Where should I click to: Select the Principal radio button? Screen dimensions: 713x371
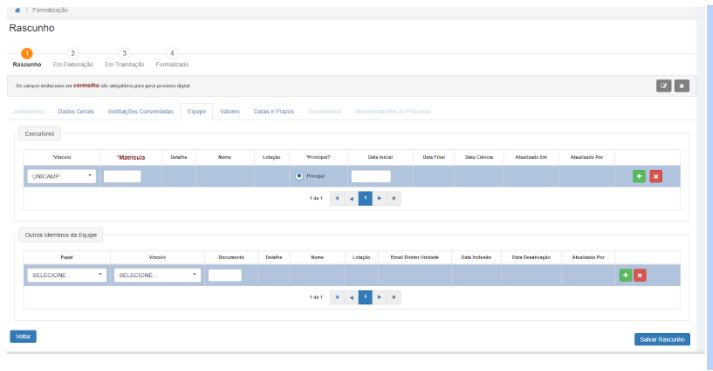coord(299,176)
